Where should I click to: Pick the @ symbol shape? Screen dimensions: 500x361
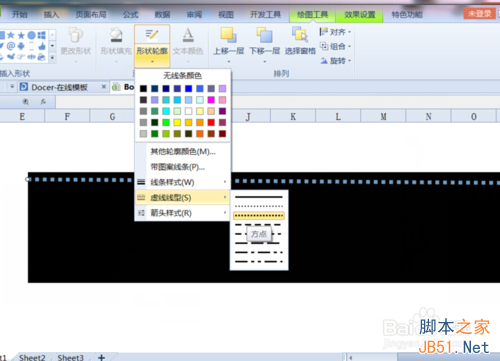pos(11,46)
